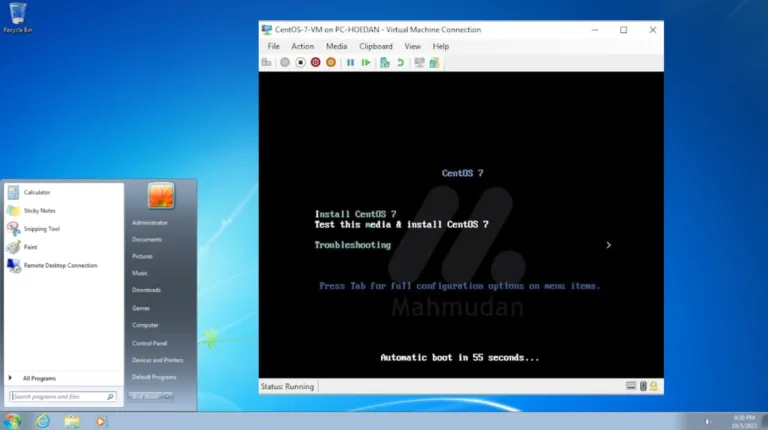Image resolution: width=768 pixels, height=430 pixels.
Task: Select Install CentOS 7 boot entry
Action: [355, 214]
